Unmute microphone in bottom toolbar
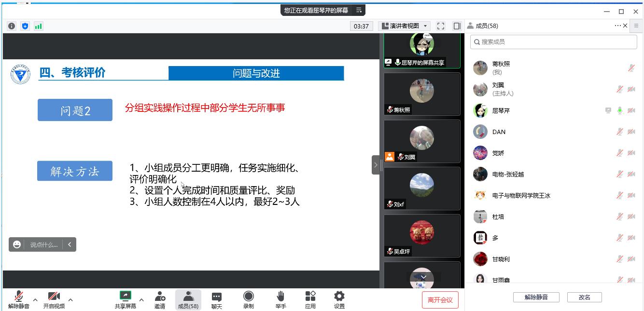Screen dimensions: 644x311 [19, 296]
